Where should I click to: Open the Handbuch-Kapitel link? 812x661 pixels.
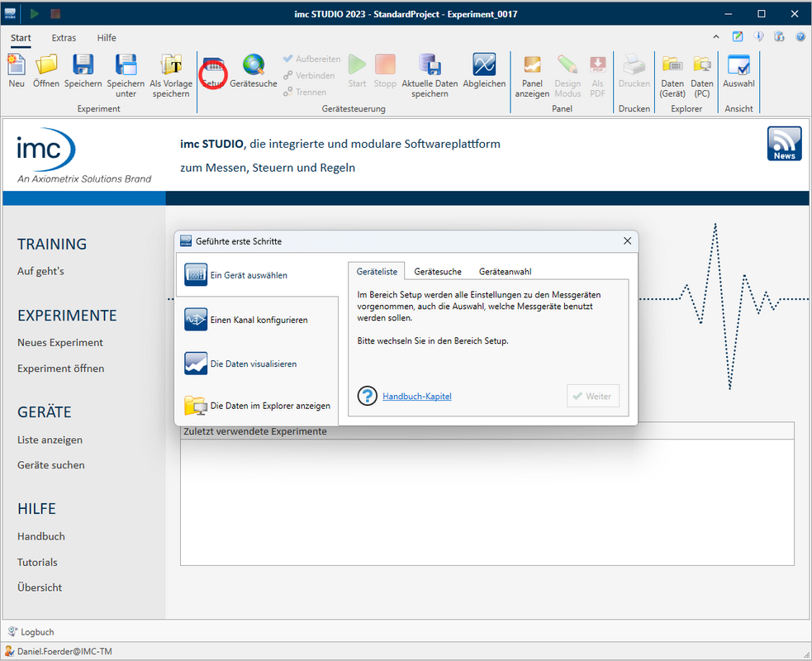[416, 397]
